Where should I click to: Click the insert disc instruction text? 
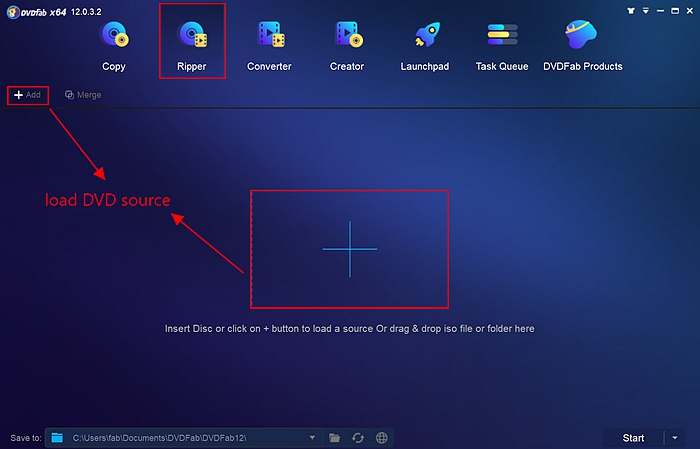(x=350, y=328)
